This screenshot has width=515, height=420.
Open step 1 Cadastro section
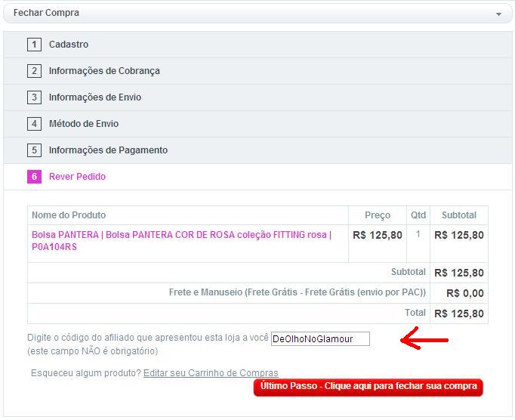[x=257, y=45]
